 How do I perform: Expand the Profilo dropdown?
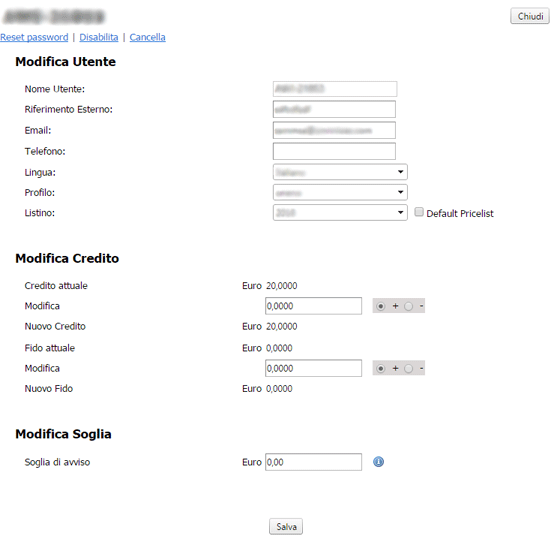[x=340, y=192]
